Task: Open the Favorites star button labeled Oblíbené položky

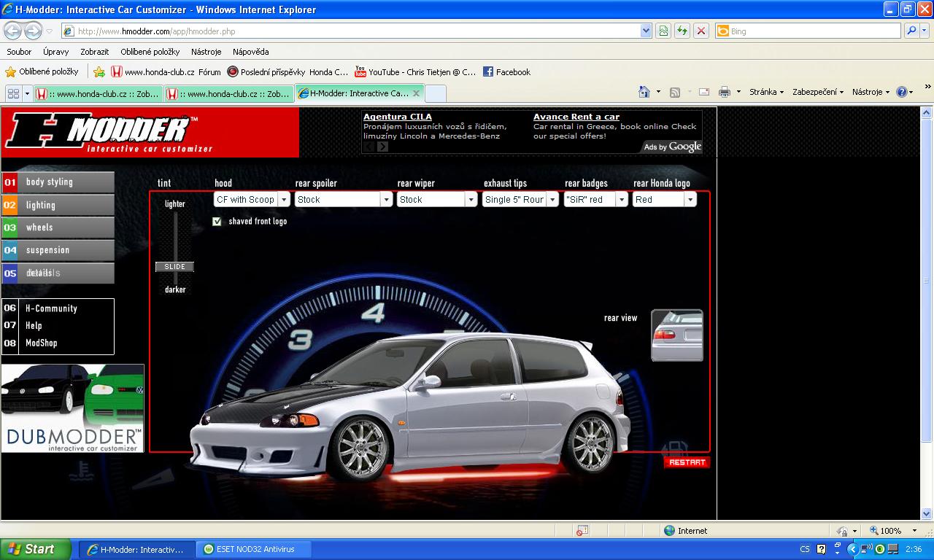Action: (42, 72)
